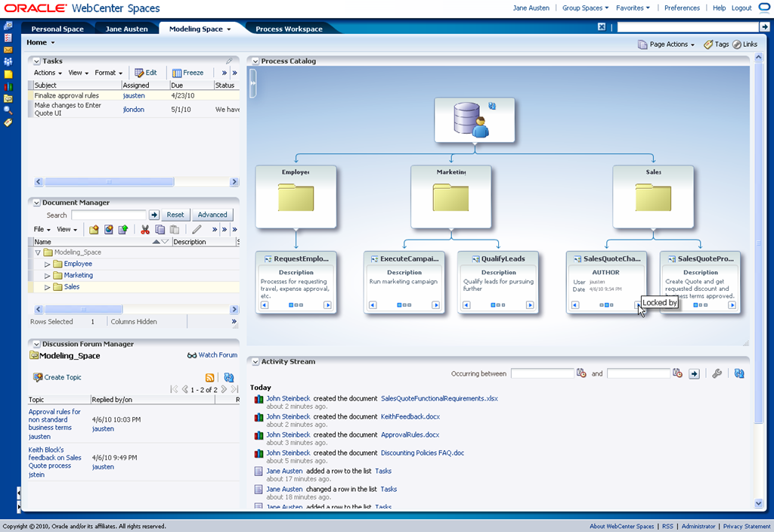Open the Home page dropdown
The height and width of the screenshot is (532, 774).
pos(41,42)
